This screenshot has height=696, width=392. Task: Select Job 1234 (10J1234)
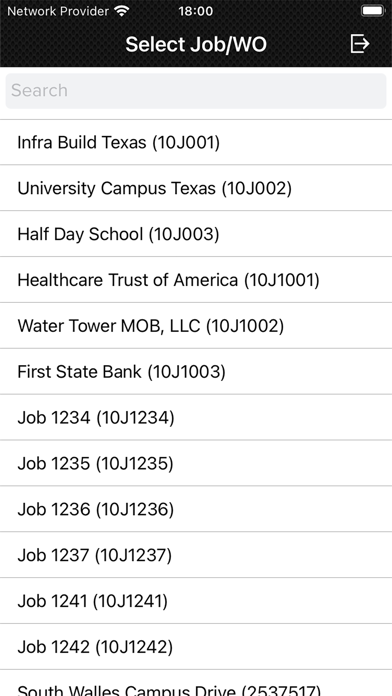coord(196,418)
